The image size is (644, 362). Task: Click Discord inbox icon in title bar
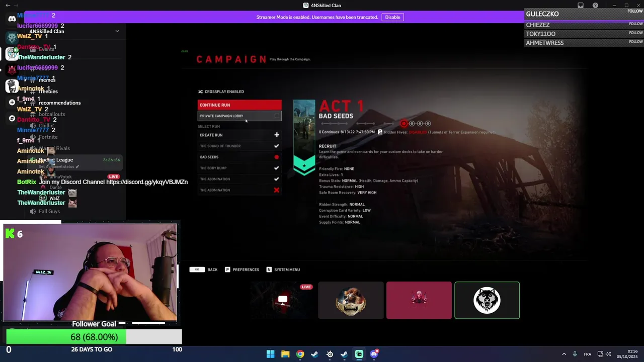[x=581, y=6]
